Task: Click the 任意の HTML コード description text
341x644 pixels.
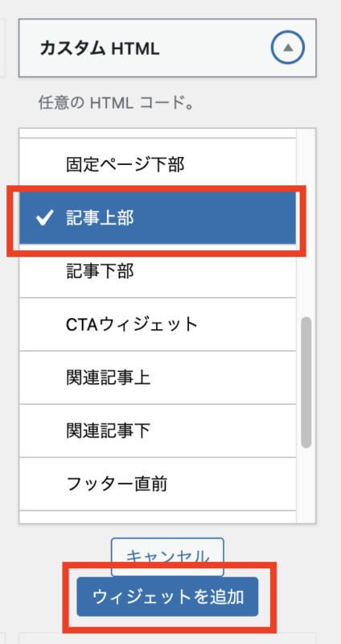Action: [116, 103]
